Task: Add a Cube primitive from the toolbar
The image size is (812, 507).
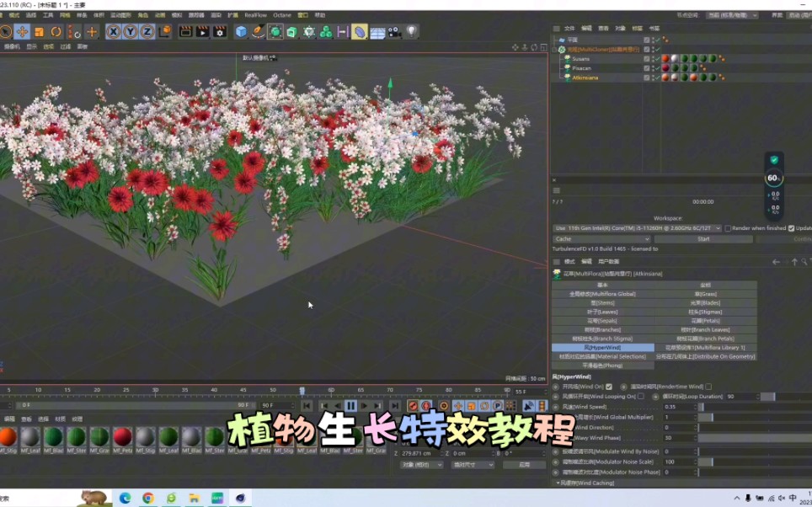Action: coord(243,32)
